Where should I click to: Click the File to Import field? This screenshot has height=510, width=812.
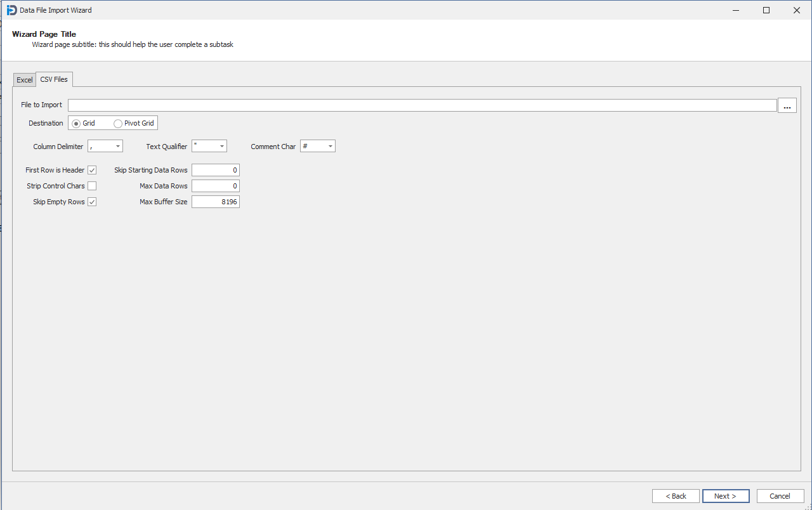coord(422,105)
